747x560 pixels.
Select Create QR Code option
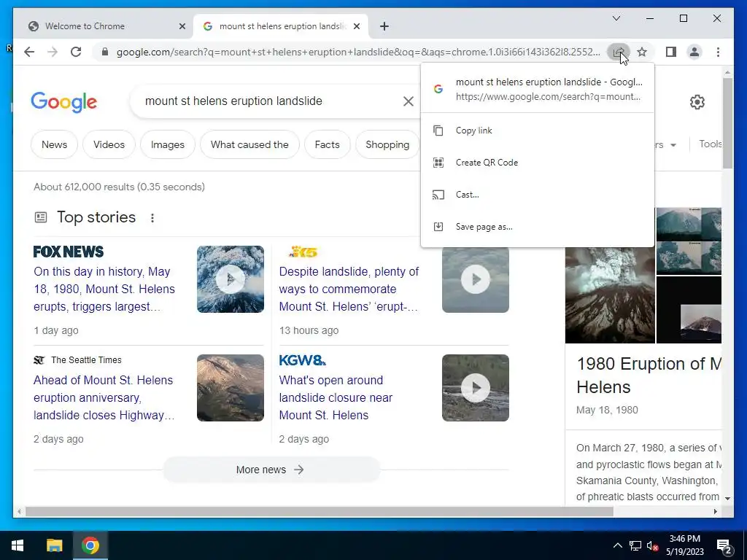coord(538,163)
